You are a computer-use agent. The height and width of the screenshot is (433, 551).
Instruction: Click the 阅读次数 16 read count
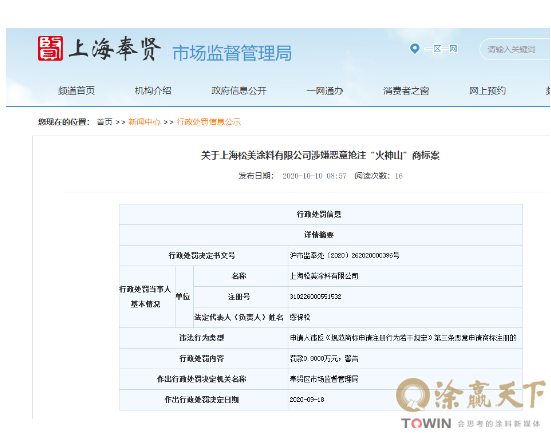point(378,176)
